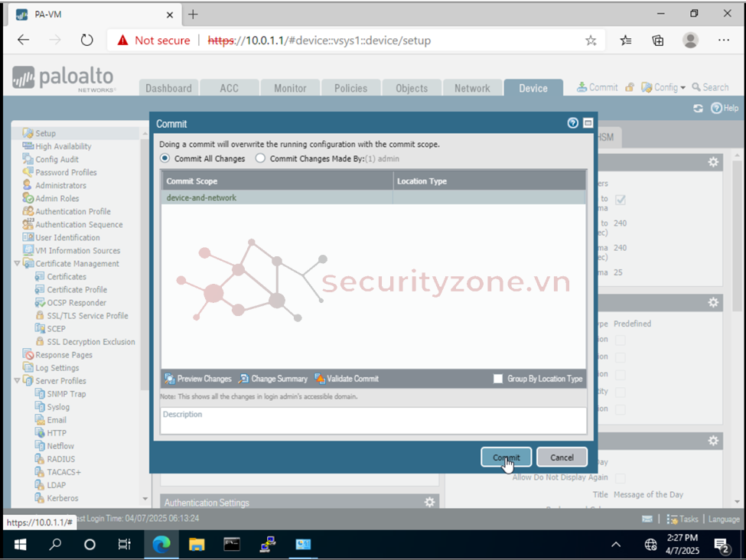
Task: Click the Tasks icon in status bar
Action: 673,519
